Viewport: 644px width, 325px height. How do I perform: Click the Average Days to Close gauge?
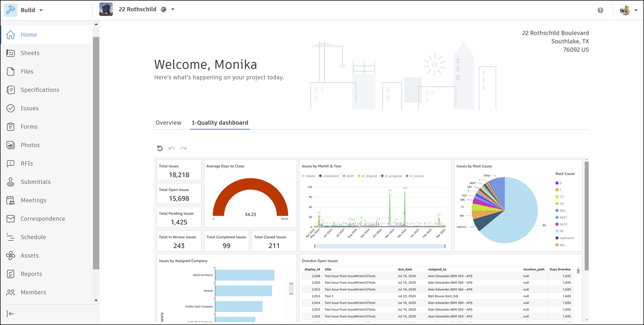pyautogui.click(x=251, y=196)
